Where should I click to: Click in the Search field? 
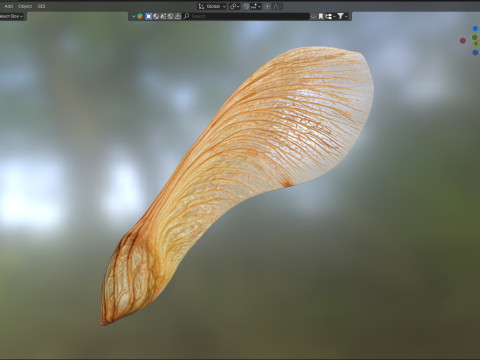[246, 16]
